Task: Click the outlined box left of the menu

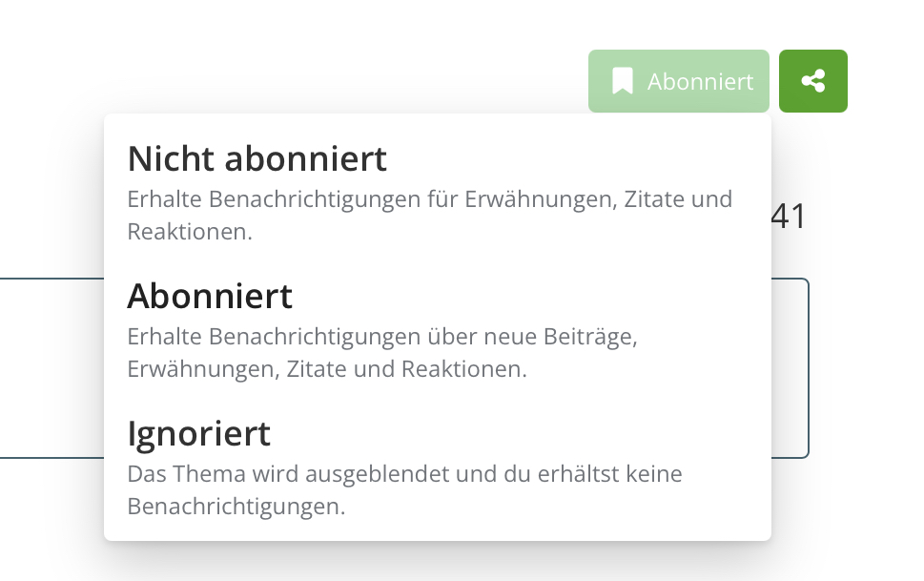Action: point(51,367)
